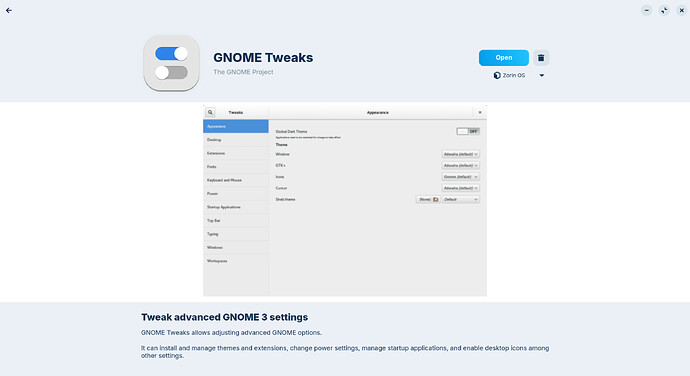The image size is (690, 376).
Task: Open the Cursor theme dropdown
Action: (x=461, y=188)
